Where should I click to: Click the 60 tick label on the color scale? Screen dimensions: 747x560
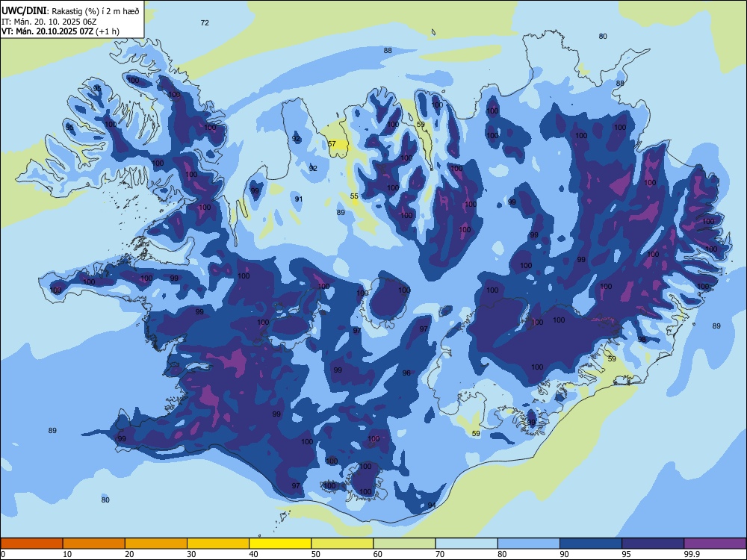pyautogui.click(x=378, y=554)
